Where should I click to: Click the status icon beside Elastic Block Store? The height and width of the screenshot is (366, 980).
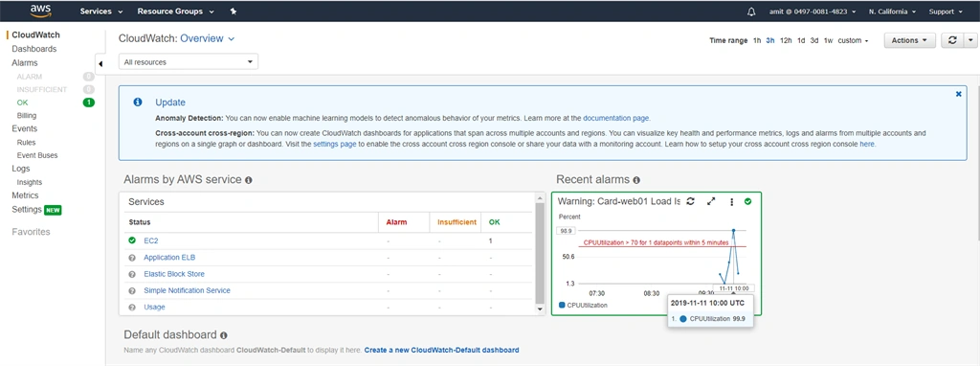(x=132, y=274)
